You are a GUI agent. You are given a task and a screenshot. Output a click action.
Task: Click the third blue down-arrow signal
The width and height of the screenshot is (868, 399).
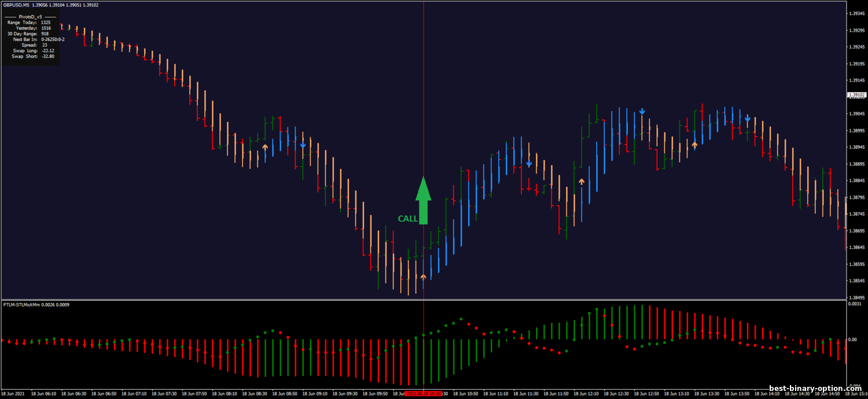(x=642, y=111)
